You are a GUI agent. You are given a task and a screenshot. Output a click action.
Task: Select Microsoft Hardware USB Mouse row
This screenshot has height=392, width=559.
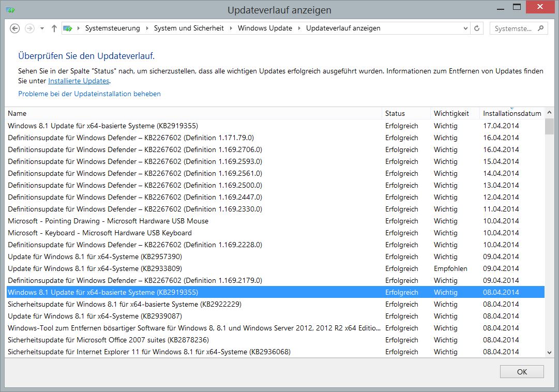(276, 221)
